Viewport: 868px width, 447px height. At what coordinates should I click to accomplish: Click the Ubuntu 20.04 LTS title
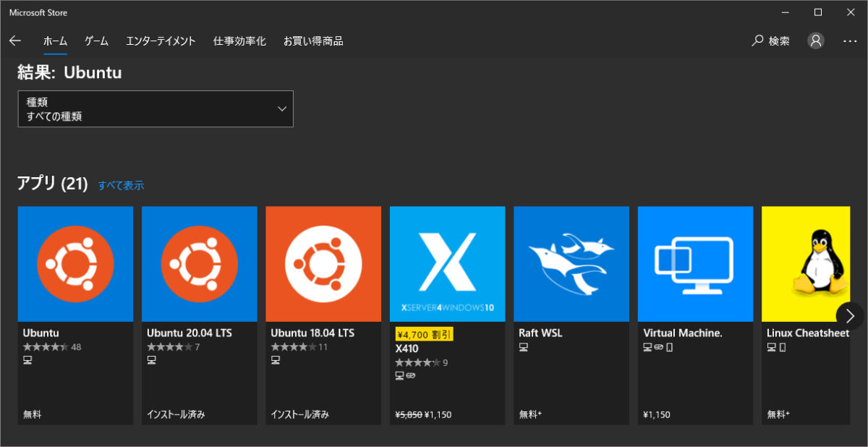click(x=190, y=333)
